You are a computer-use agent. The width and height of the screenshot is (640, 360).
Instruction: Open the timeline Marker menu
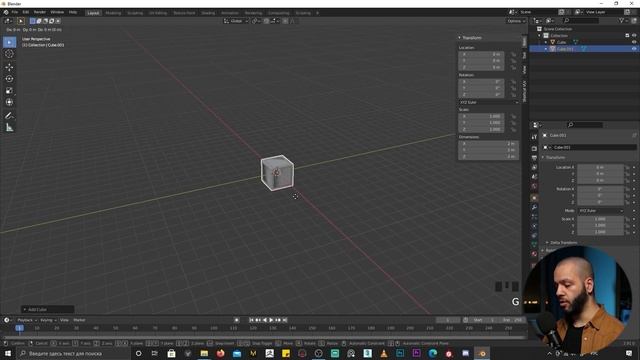(x=79, y=320)
